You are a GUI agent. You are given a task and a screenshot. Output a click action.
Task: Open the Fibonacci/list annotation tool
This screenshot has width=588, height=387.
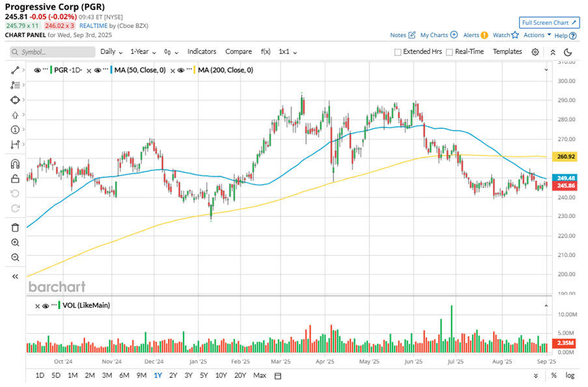click(x=15, y=85)
